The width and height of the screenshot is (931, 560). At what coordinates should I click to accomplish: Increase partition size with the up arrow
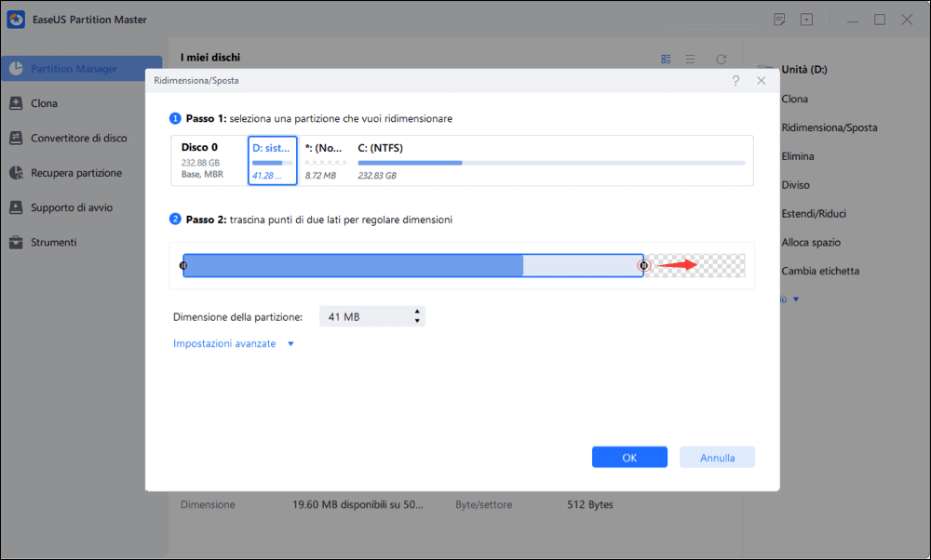click(417, 312)
